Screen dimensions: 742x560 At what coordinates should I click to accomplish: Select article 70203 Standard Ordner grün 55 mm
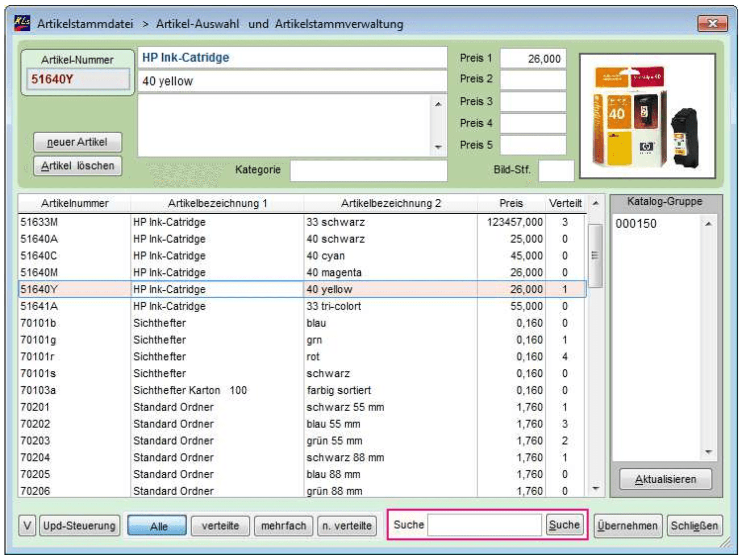(x=301, y=441)
